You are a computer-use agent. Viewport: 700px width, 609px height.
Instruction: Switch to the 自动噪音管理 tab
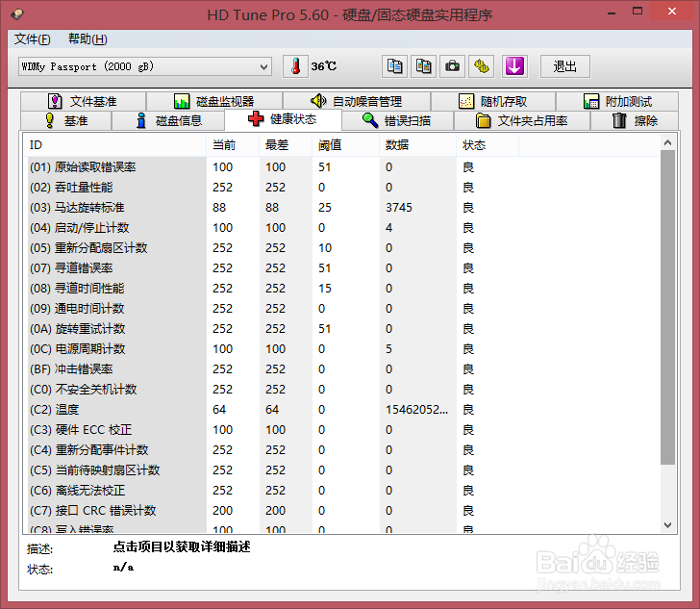pos(357,101)
